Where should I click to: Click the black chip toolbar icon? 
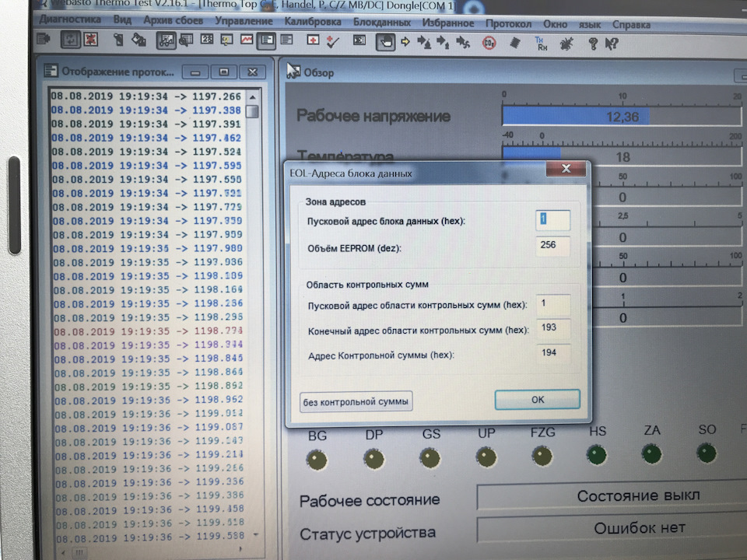[x=514, y=43]
